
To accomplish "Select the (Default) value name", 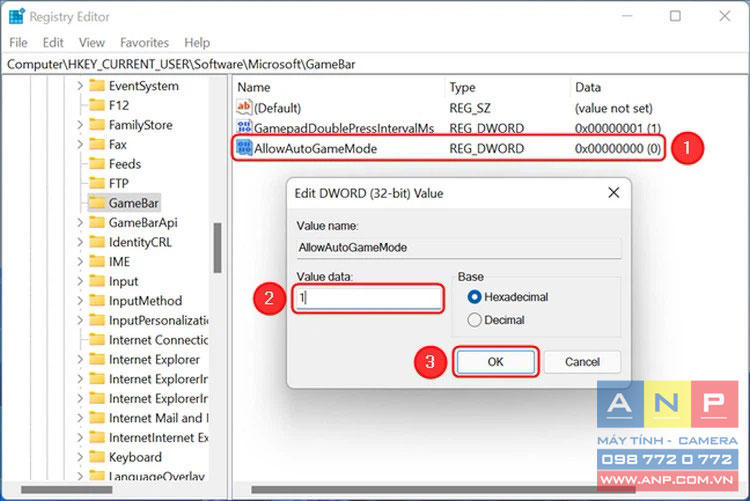I will [277, 108].
